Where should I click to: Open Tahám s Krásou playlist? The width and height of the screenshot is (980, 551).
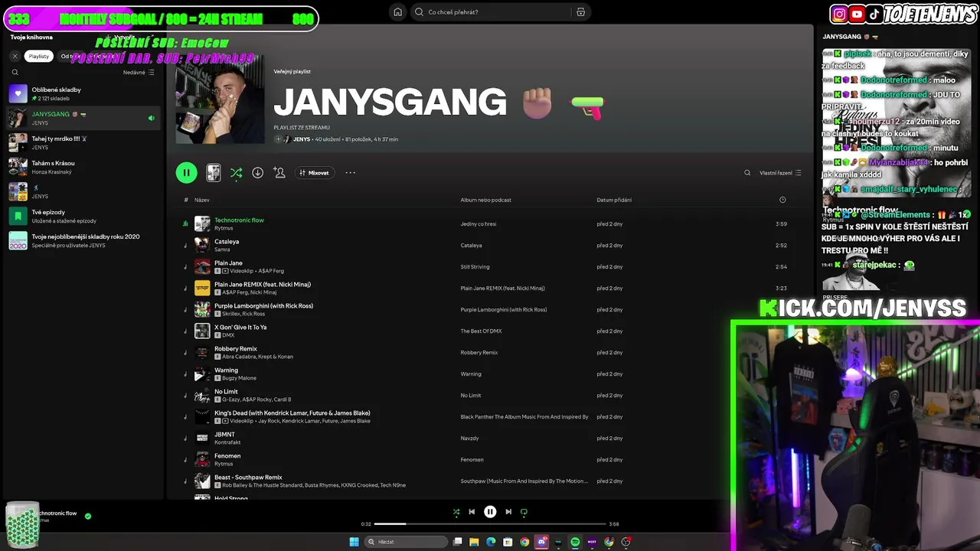click(x=83, y=167)
